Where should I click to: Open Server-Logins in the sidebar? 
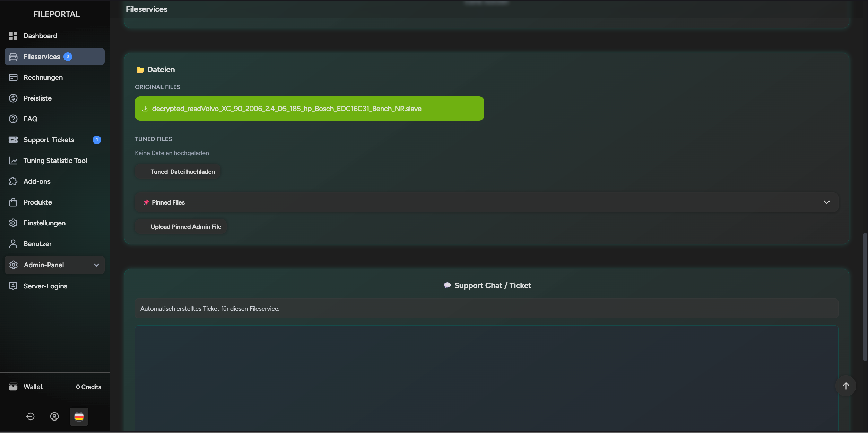coord(45,286)
